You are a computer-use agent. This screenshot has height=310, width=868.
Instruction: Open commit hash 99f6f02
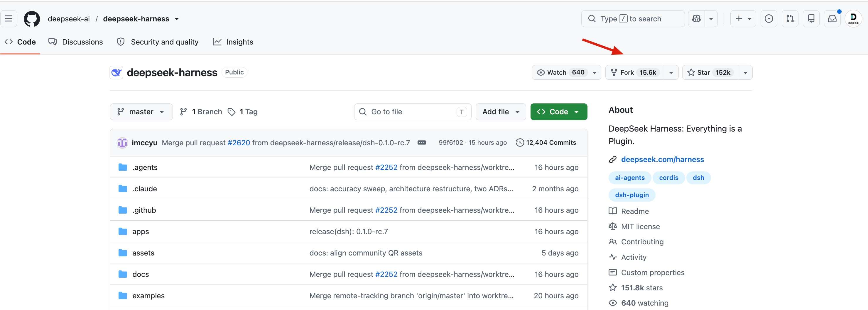(451, 143)
